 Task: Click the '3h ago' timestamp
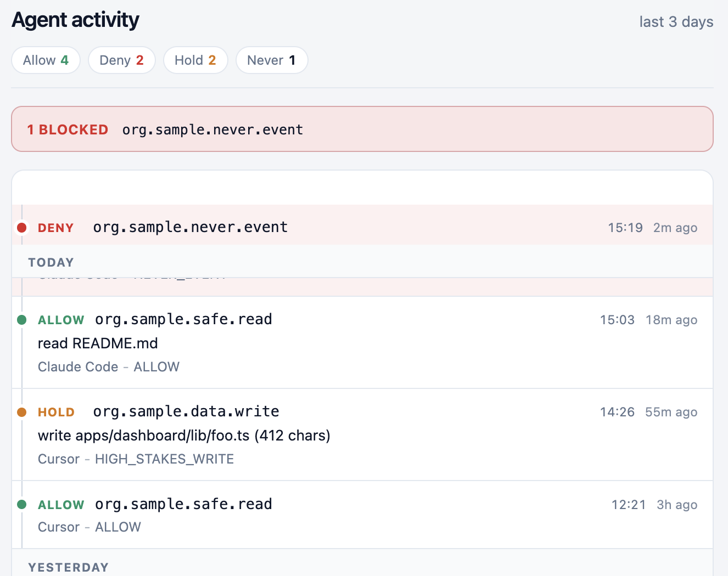click(677, 505)
